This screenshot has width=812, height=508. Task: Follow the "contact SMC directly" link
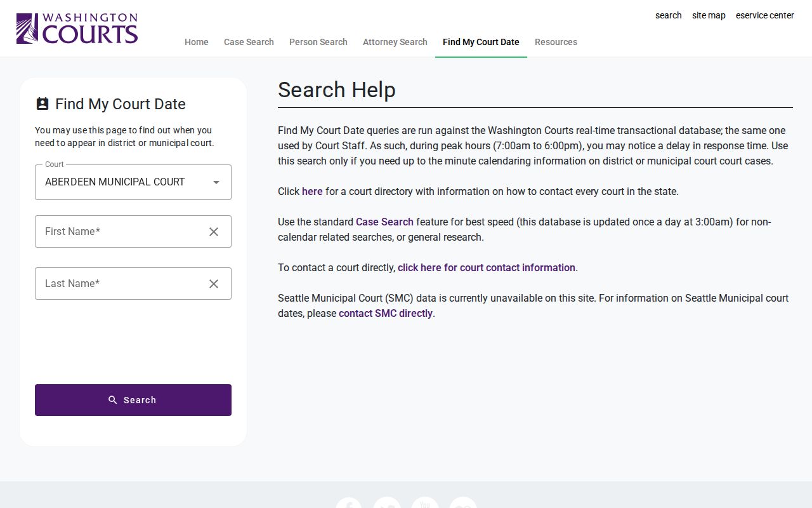[x=386, y=313]
